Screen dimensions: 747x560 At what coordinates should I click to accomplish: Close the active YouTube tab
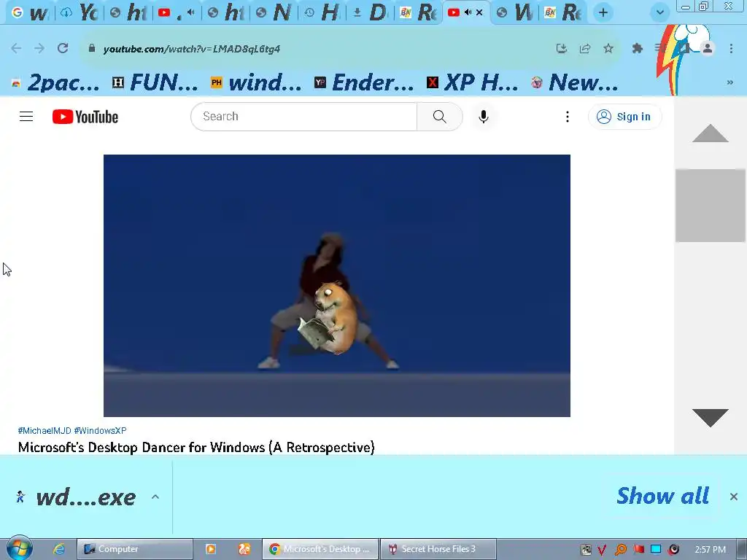479,13
